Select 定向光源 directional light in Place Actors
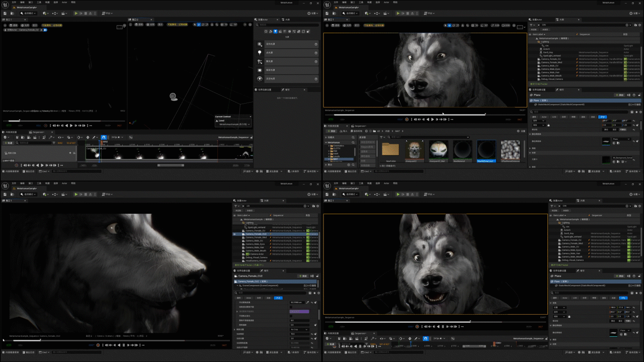The height and width of the screenshot is (362, 644). click(x=288, y=44)
